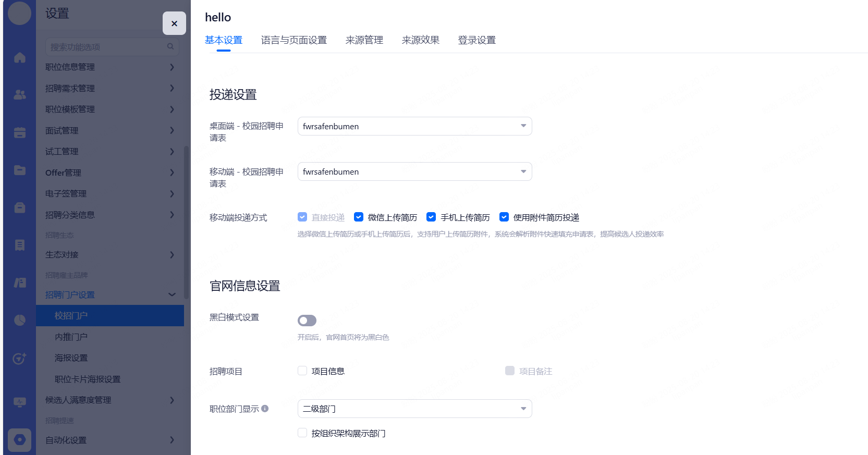This screenshot has width=868, height=455.
Task: Expand the Offer管理 menu section
Action: point(109,173)
